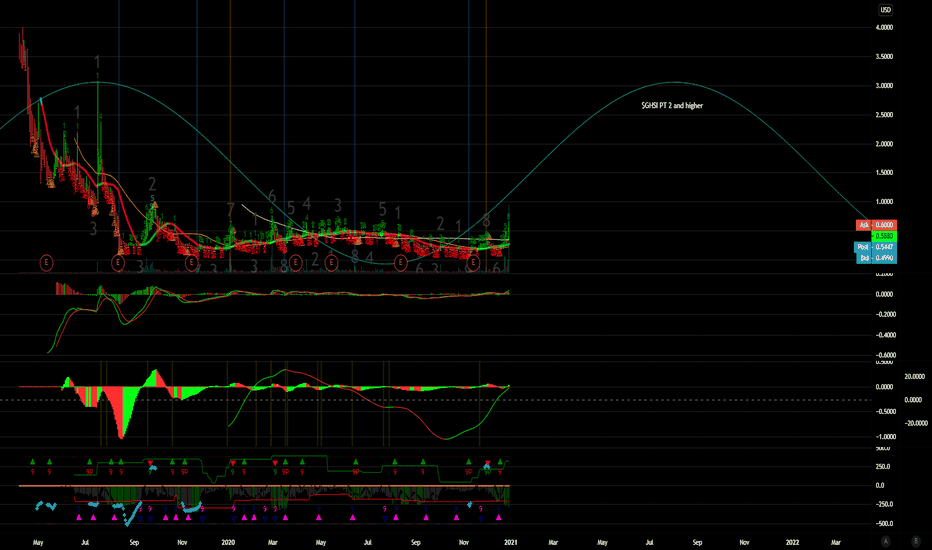Screen dimensions: 932x550
Task: Click the Bid 0.4990 price label
Action: (x=877, y=258)
